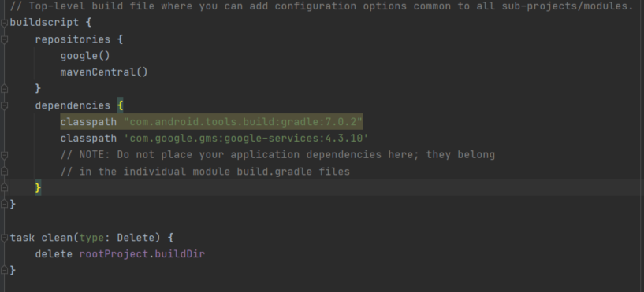644x292 pixels.
Task: Click the 'buildDir' property
Action: point(180,254)
